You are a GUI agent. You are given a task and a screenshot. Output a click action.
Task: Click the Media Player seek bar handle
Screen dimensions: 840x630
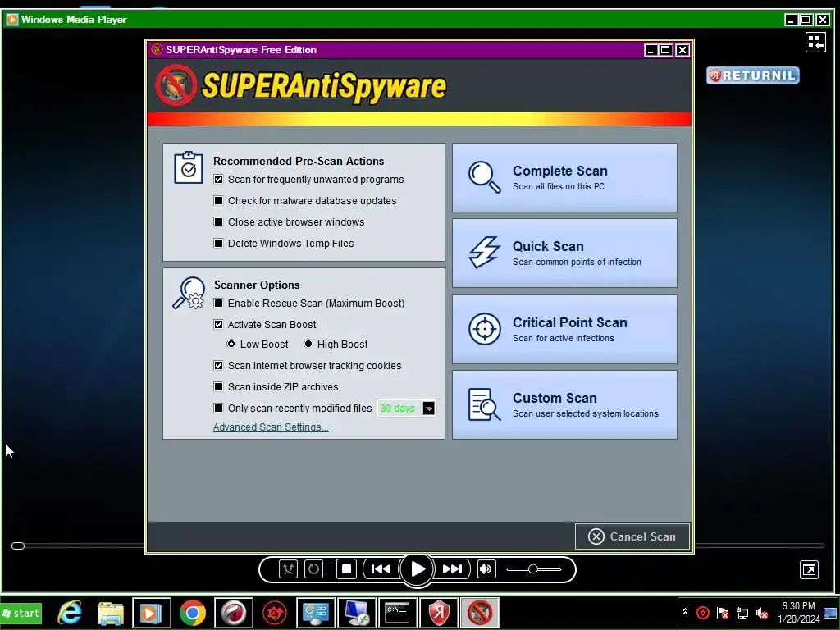point(18,546)
